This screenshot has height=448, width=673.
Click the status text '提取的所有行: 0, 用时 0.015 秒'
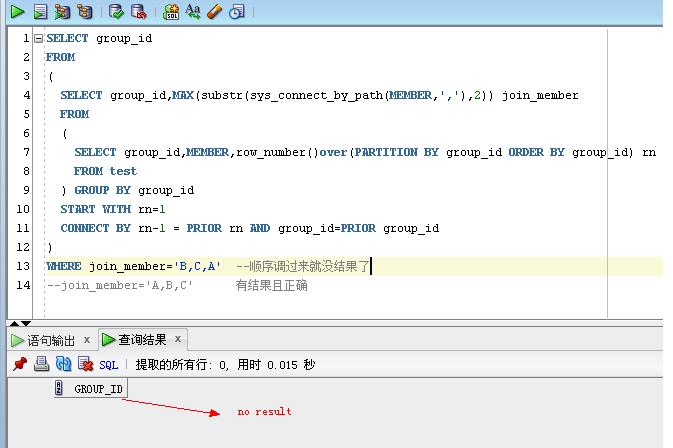(x=225, y=365)
